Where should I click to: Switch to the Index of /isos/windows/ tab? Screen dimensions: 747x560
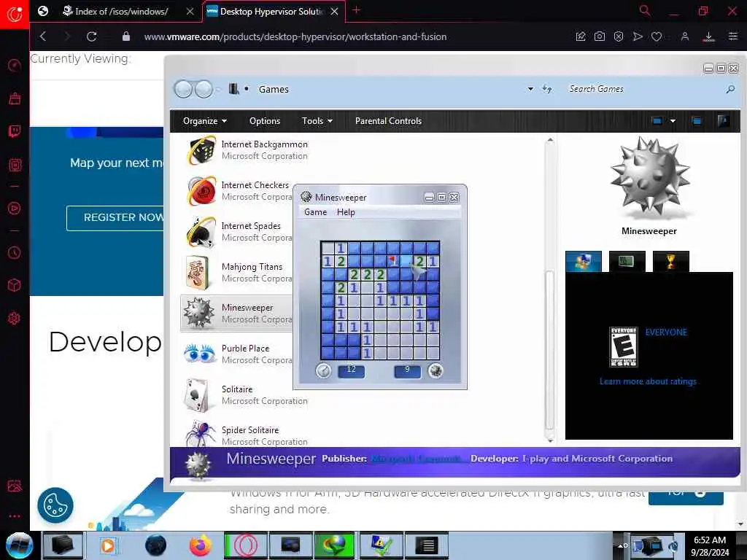click(x=122, y=12)
